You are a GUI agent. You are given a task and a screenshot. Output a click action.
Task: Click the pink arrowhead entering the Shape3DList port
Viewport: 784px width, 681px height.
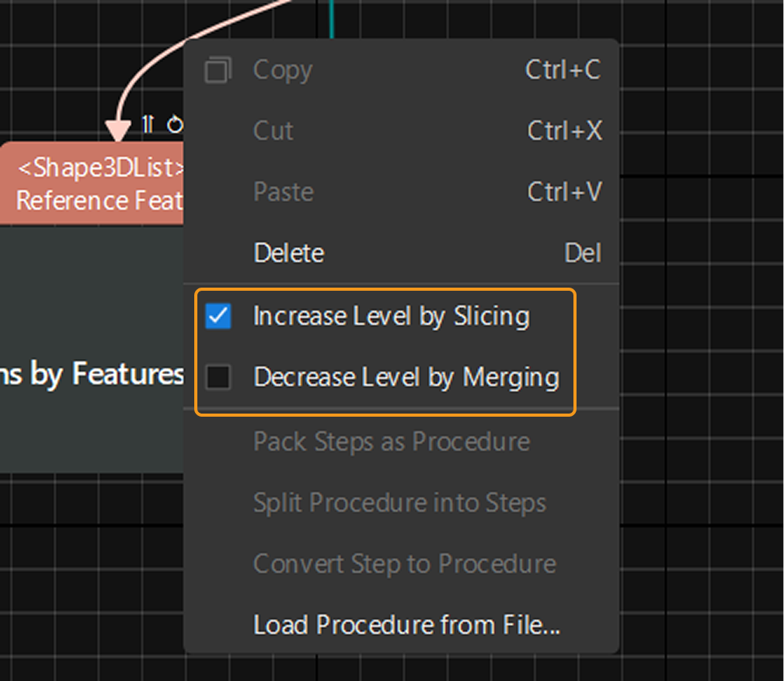(117, 130)
